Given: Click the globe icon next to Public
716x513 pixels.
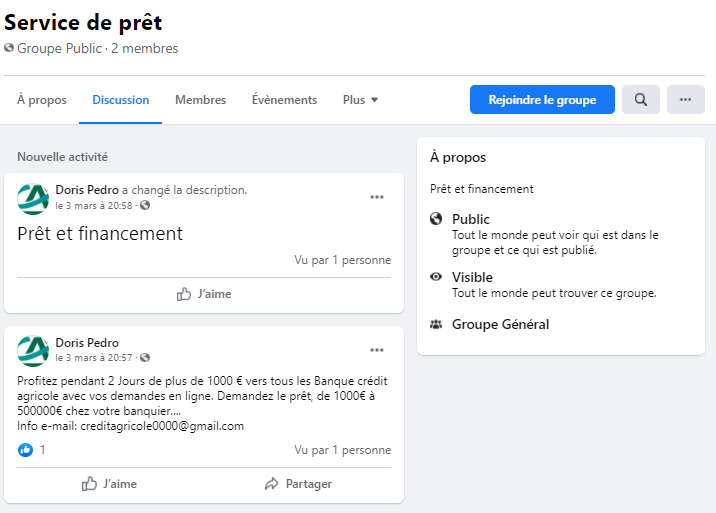Looking at the screenshot, I should click(x=436, y=219).
